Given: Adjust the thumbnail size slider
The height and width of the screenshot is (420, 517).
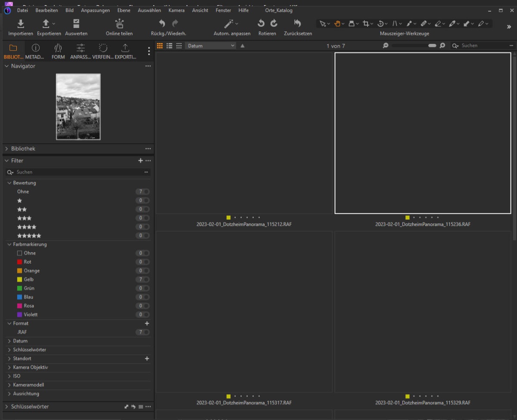Looking at the screenshot, I should [x=432, y=46].
